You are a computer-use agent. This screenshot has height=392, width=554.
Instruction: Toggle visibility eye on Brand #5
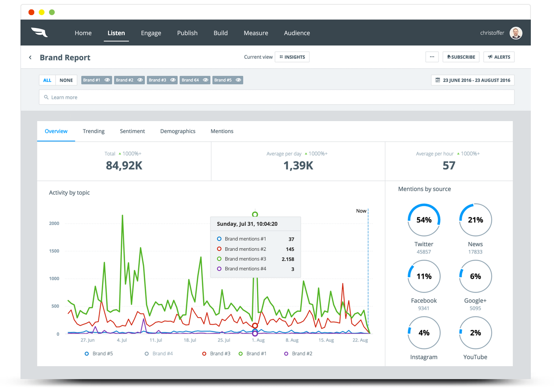[x=238, y=80]
